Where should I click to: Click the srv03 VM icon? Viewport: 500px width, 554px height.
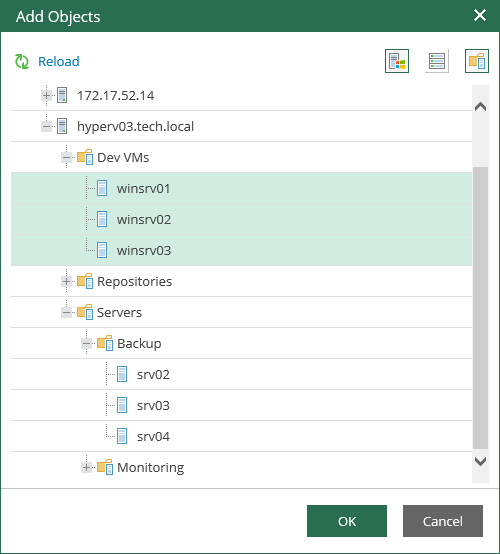click(122, 405)
